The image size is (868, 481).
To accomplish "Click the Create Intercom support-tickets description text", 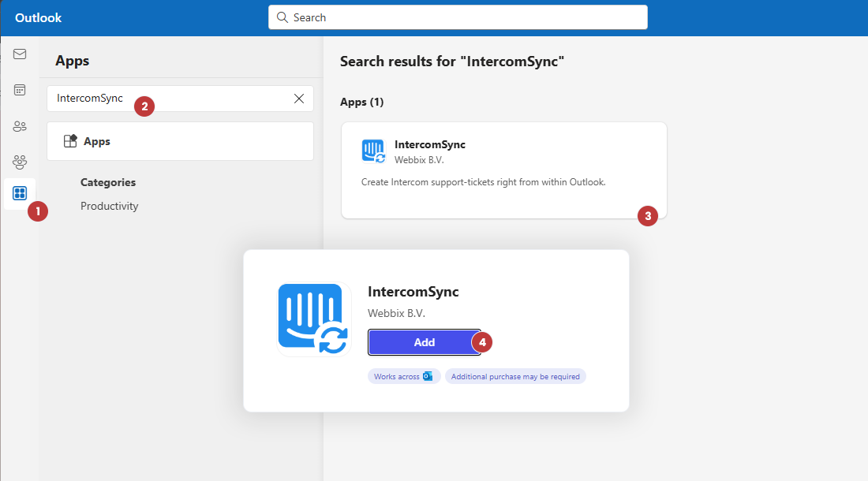I will coord(483,182).
